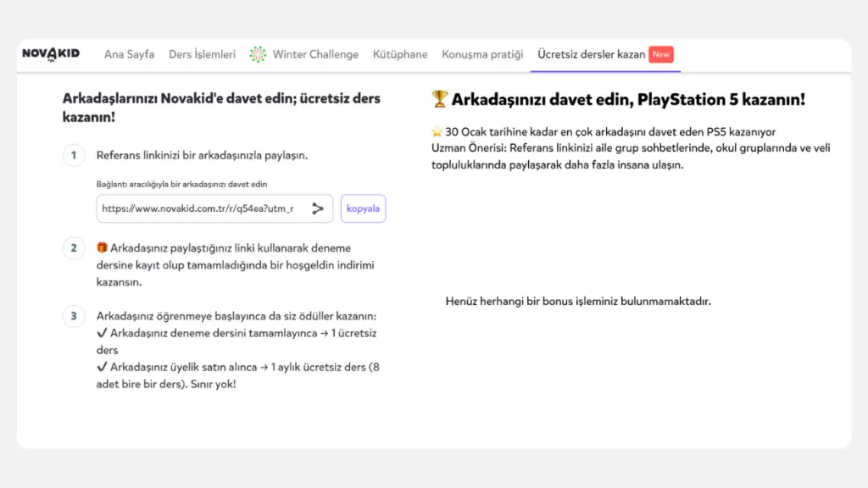Click the star icon before 30 Ocak text

click(437, 133)
